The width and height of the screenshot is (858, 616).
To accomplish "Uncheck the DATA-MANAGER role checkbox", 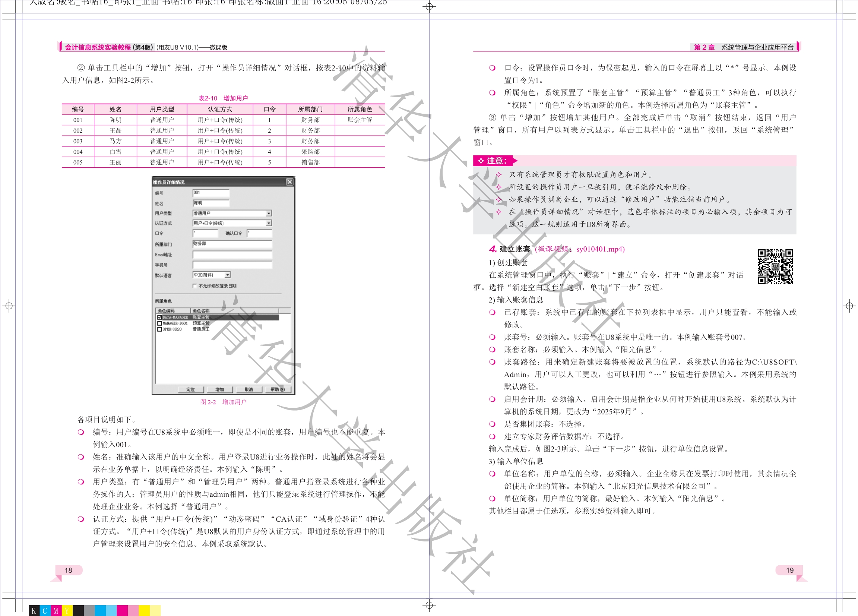I will [x=160, y=318].
